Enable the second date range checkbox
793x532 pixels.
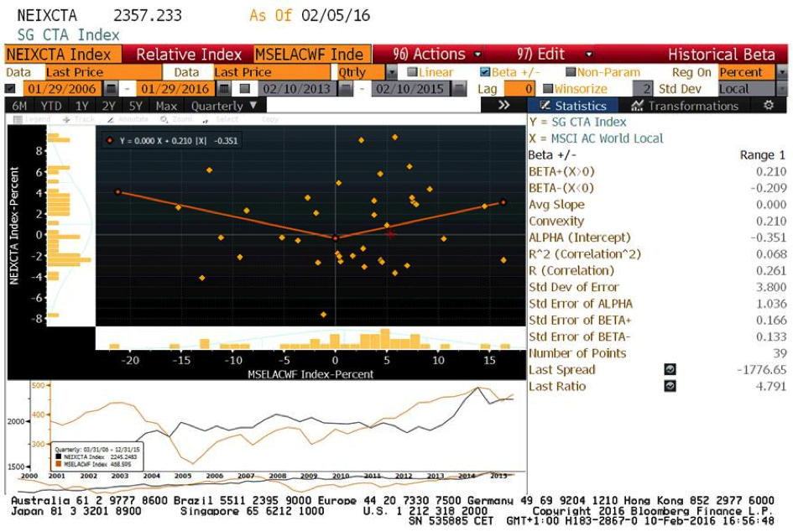point(245,89)
